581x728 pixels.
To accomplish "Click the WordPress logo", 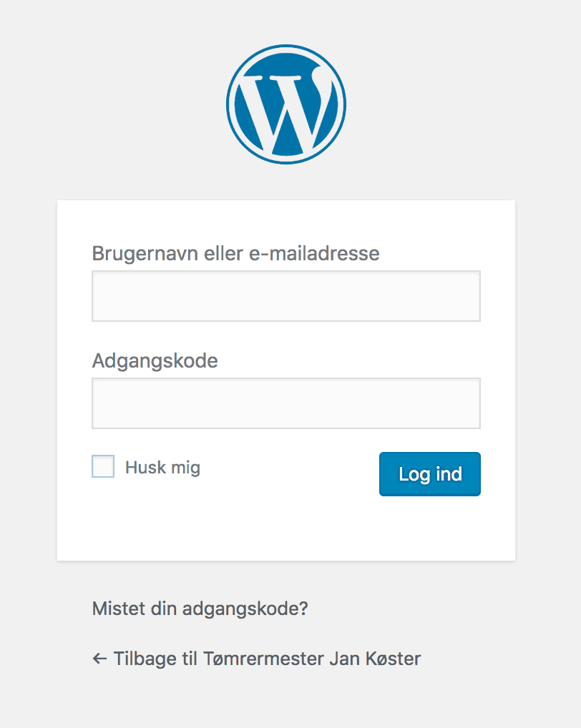I will 286,104.
